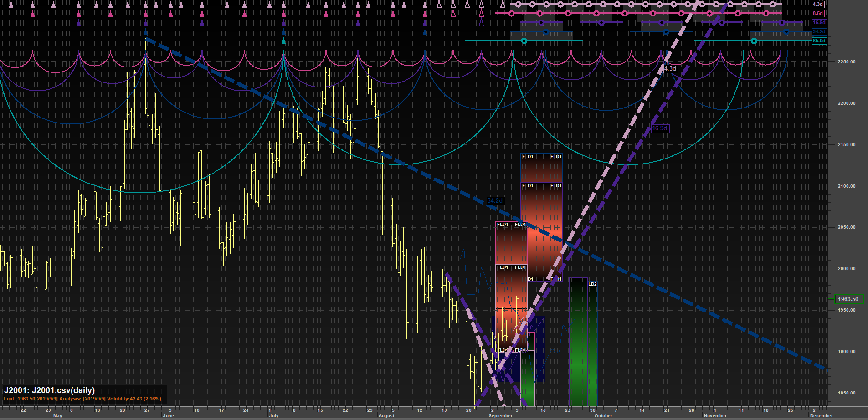Click the 34.2d tag on the blue trendline
Viewport: 868px width, 420px height.
[495, 201]
